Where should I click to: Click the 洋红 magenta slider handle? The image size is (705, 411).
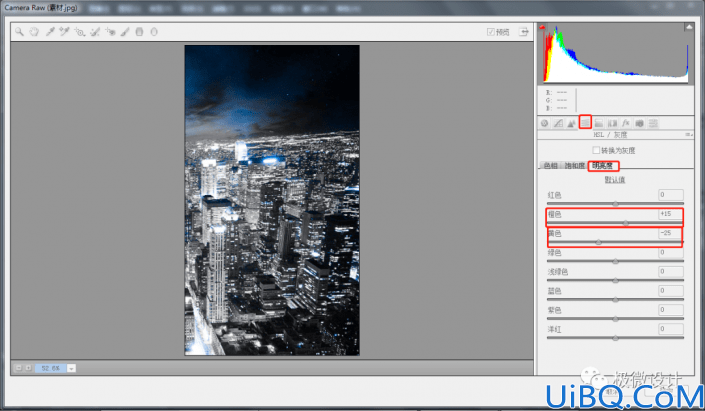point(616,338)
